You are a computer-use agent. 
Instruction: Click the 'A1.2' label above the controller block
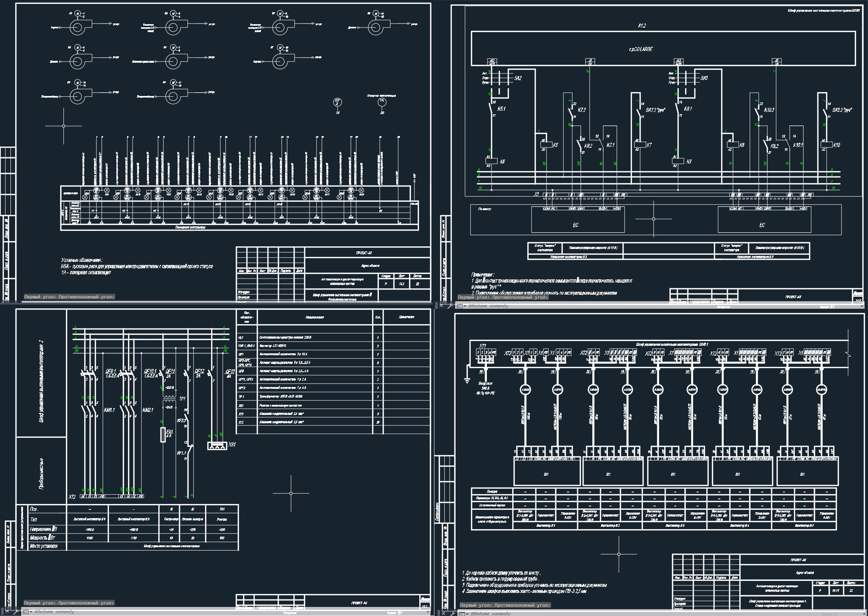(x=642, y=26)
